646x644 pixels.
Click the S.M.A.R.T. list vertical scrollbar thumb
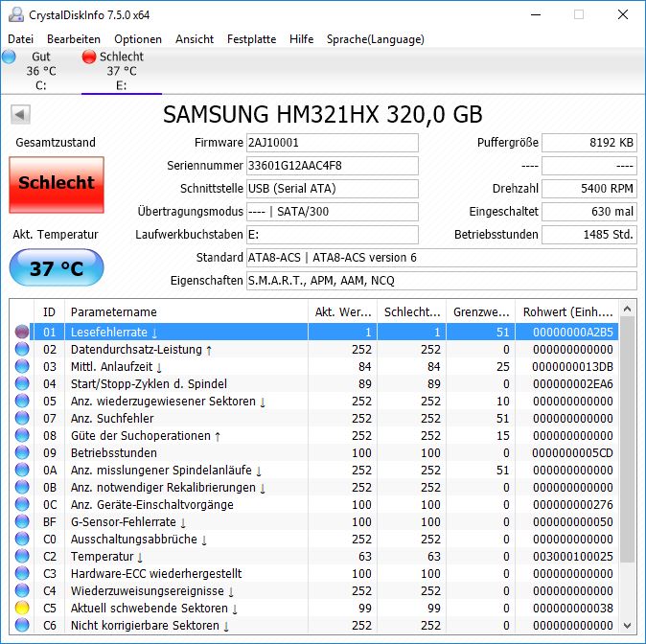[628, 440]
